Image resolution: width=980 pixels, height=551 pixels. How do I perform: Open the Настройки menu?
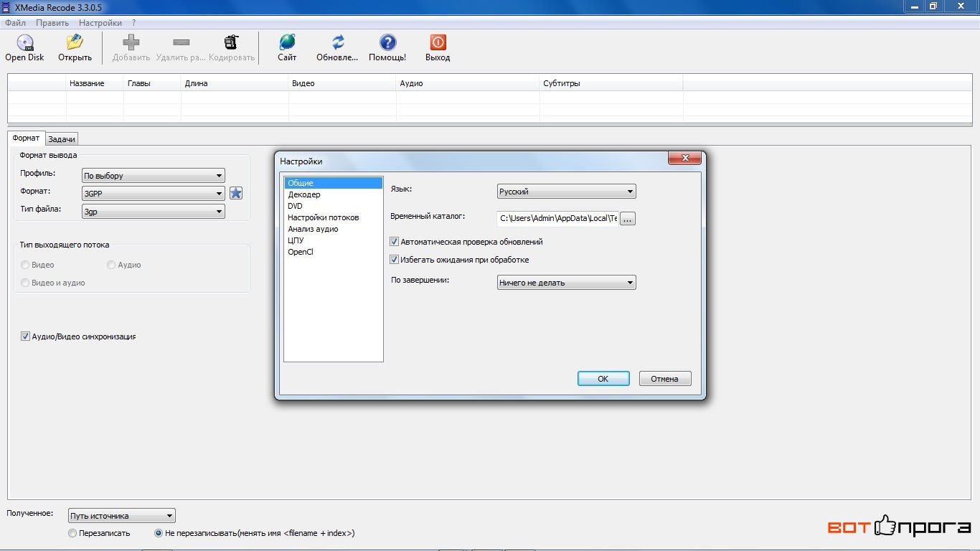100,23
